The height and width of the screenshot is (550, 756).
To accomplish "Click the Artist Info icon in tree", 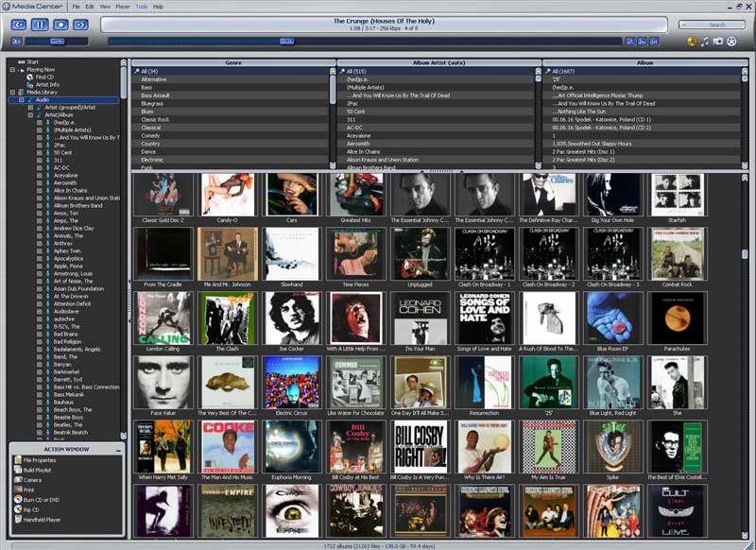I will tap(30, 85).
